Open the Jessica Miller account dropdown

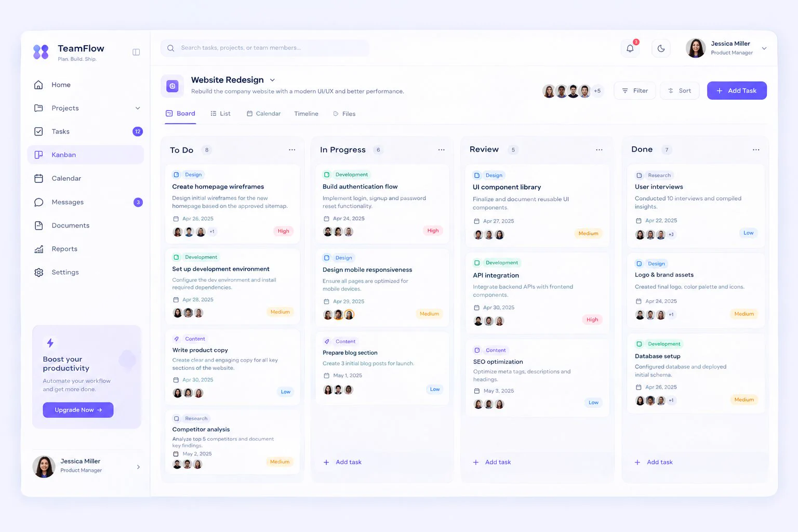[764, 48]
